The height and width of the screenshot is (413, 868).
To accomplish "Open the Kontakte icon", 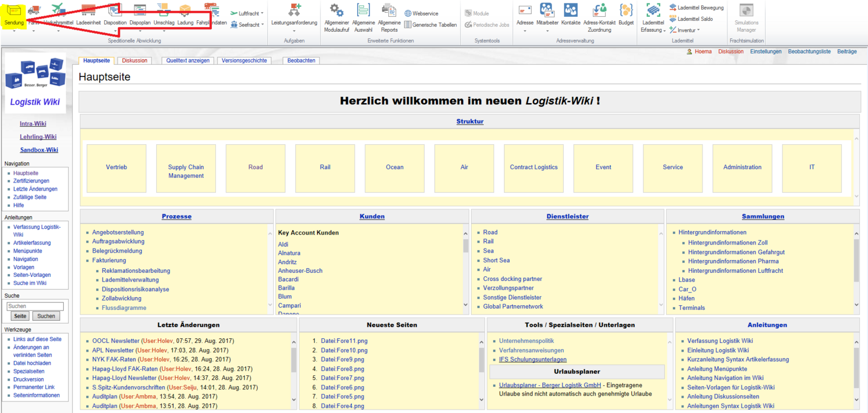I will [x=571, y=10].
